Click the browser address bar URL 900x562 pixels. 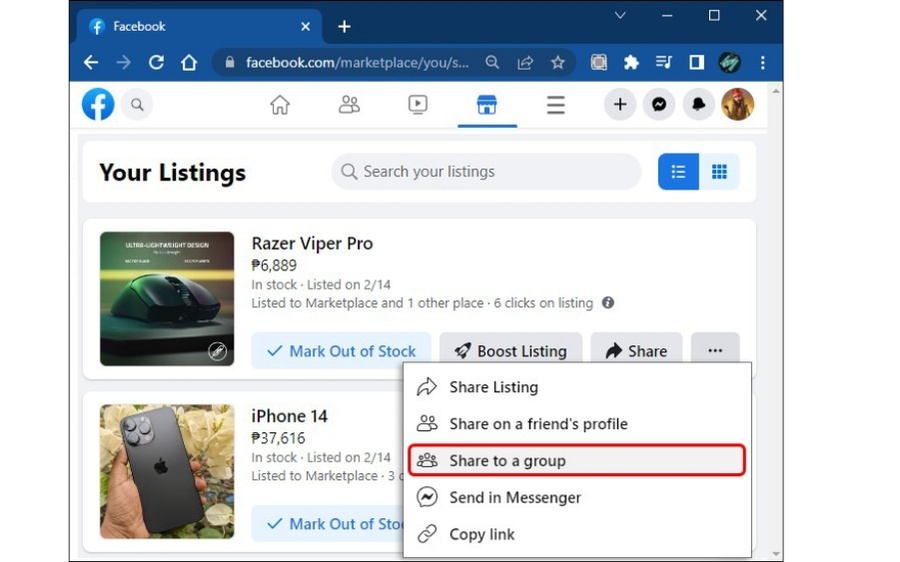click(x=357, y=62)
